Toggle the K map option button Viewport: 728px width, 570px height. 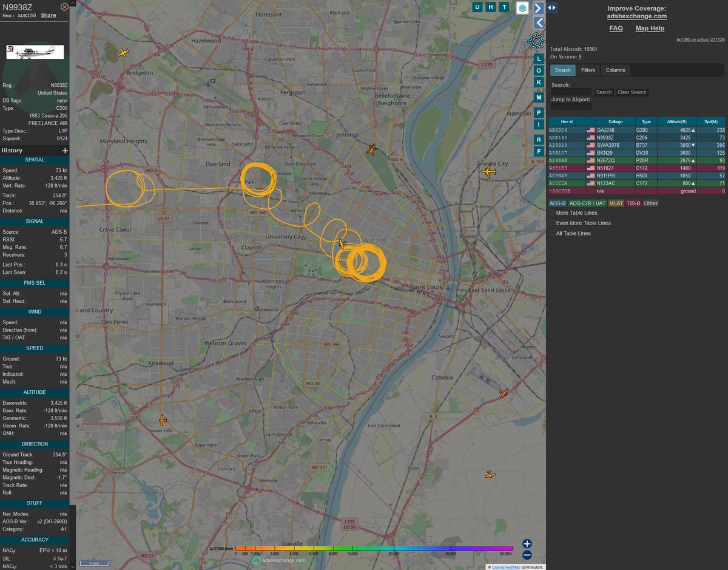tap(539, 83)
